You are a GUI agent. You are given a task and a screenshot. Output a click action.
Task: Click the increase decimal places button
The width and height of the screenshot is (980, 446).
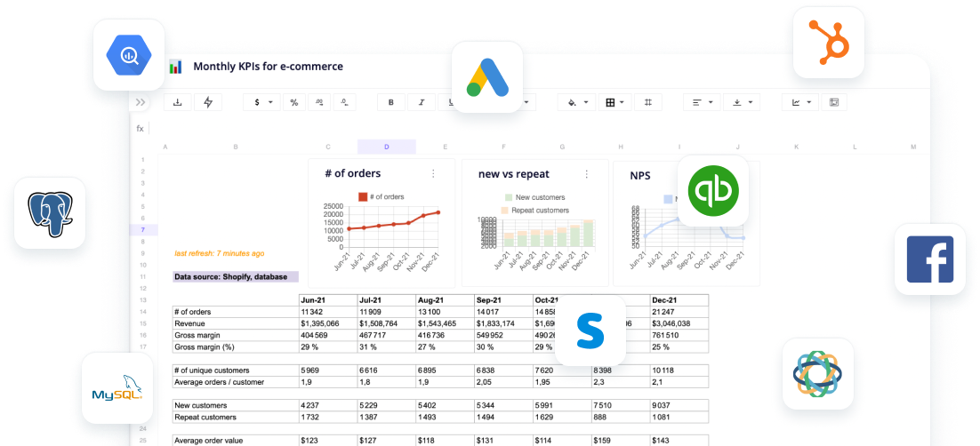pos(319,102)
